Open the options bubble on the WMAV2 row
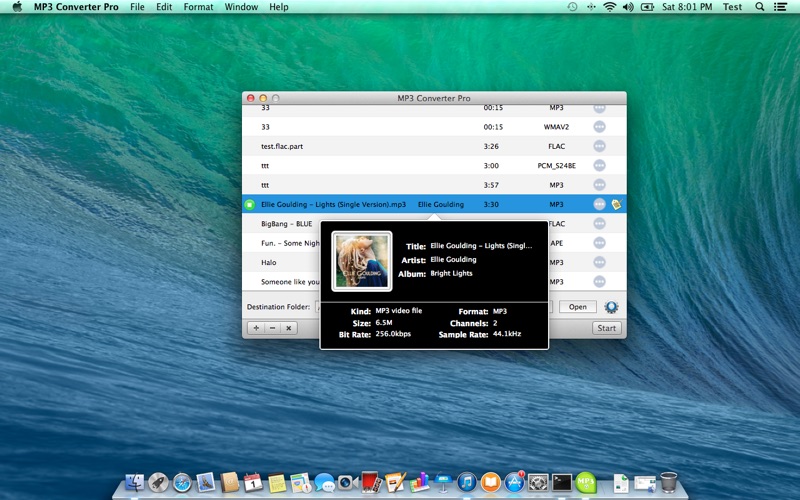The image size is (800, 500). [599, 127]
